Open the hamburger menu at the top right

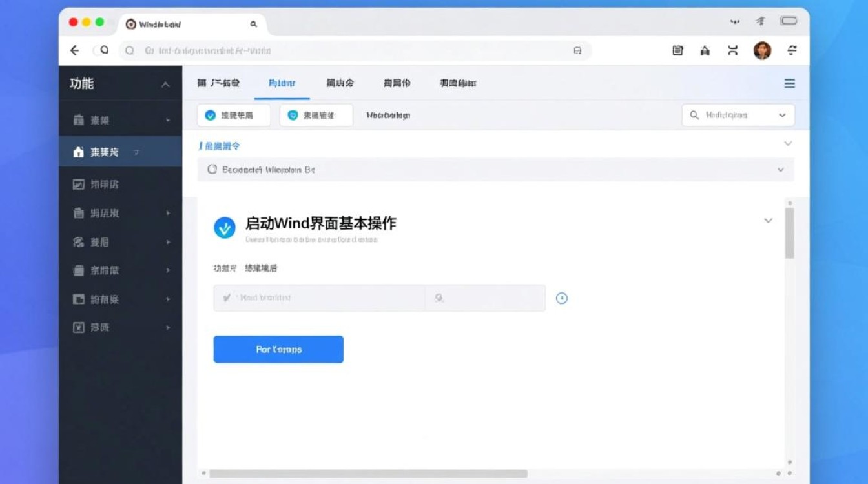tap(789, 83)
